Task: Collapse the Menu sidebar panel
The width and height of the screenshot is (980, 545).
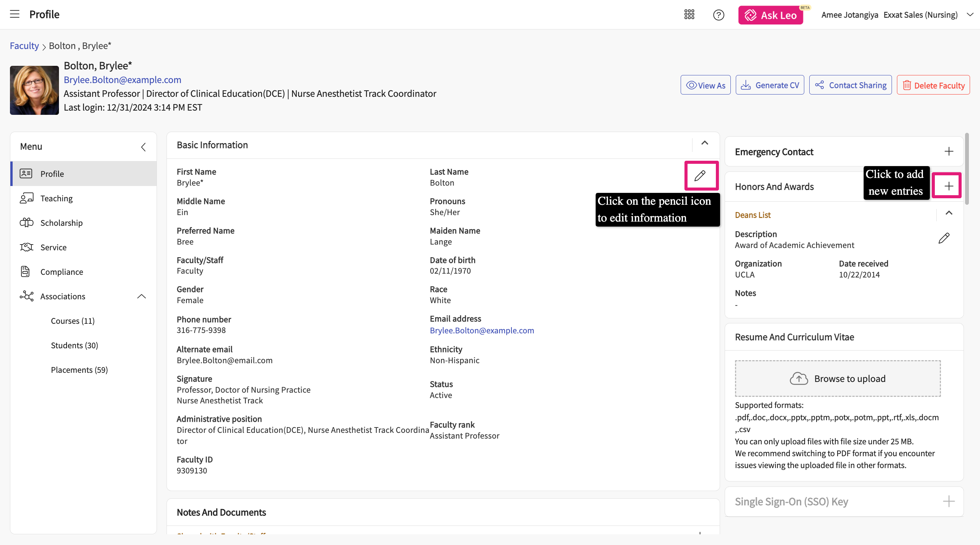Action: (x=143, y=147)
